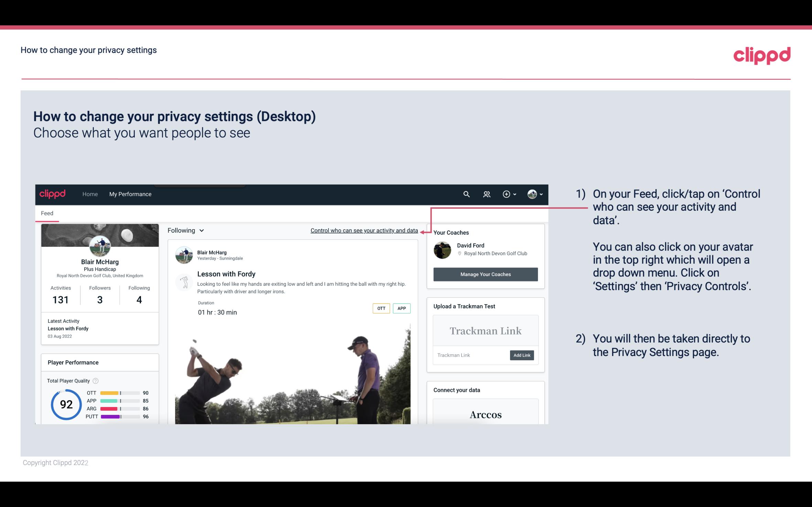Screen dimensions: 812x507
Task: Click Control who can see your activity link
Action: [364, 230]
